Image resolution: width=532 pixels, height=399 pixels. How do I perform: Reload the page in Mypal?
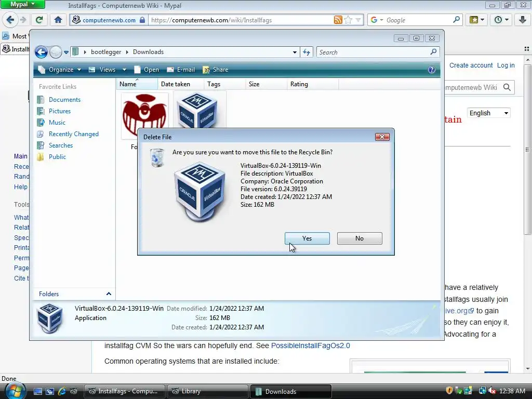coord(39,20)
